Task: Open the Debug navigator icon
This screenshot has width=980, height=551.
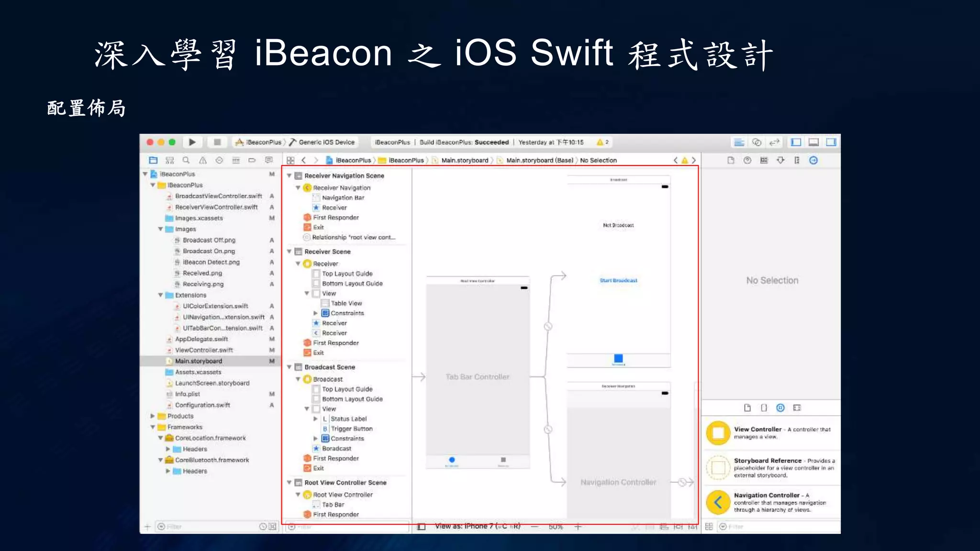Action: [x=236, y=160]
